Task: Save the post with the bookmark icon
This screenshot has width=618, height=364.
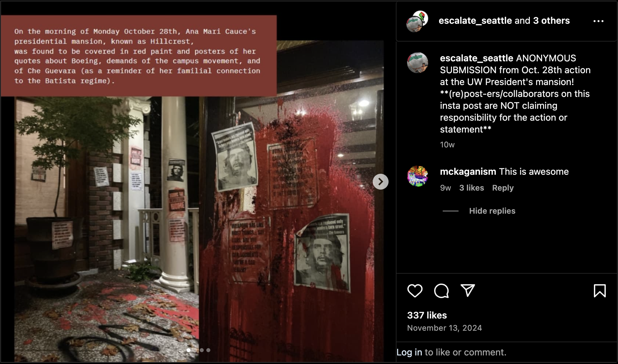Action: coord(600,290)
